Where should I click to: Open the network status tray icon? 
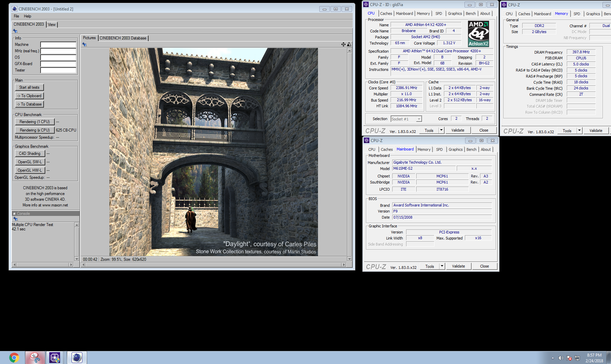pyautogui.click(x=577, y=358)
